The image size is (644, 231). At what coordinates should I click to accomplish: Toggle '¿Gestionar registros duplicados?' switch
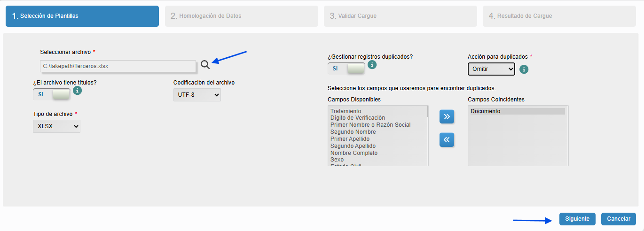[346, 69]
